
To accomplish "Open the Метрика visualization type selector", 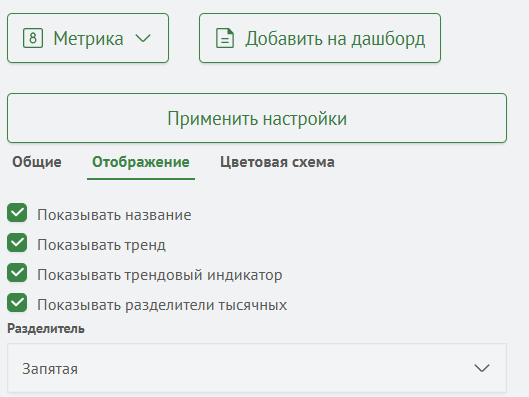I will point(88,38).
